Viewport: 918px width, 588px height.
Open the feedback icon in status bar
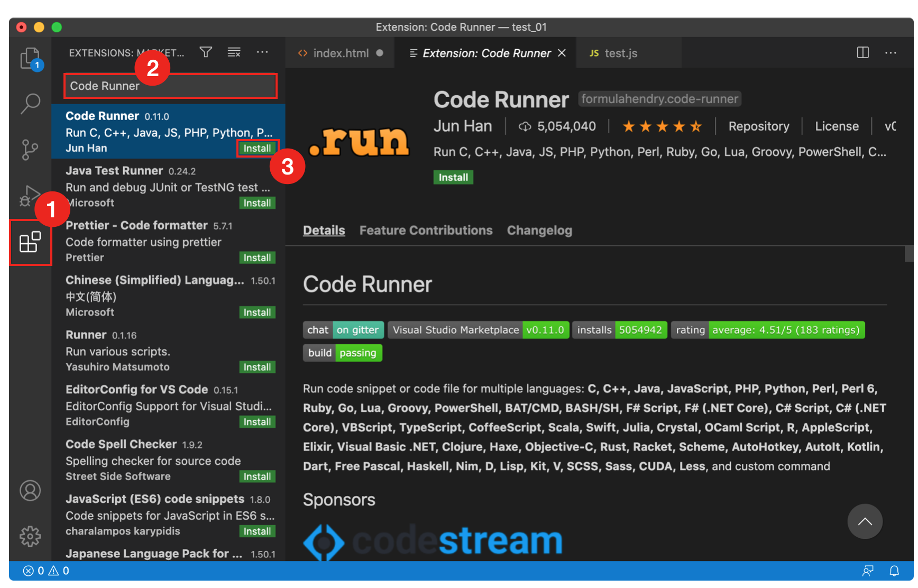(868, 571)
